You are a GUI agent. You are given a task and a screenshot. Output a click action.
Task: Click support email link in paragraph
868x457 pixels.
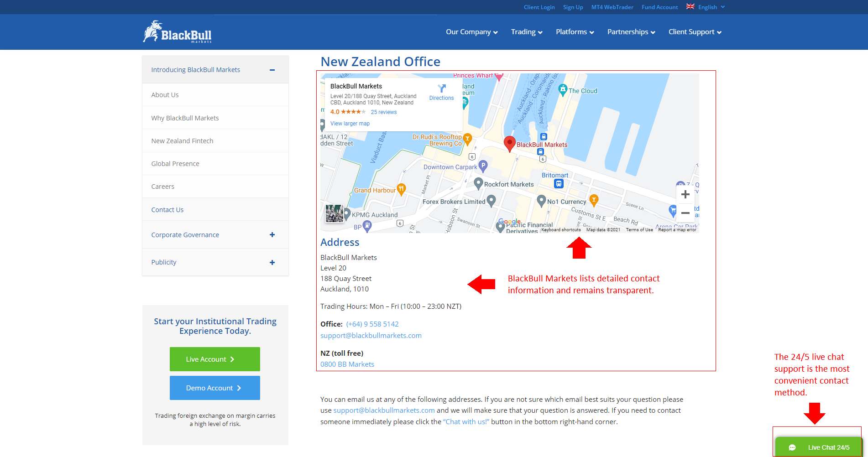click(x=384, y=410)
